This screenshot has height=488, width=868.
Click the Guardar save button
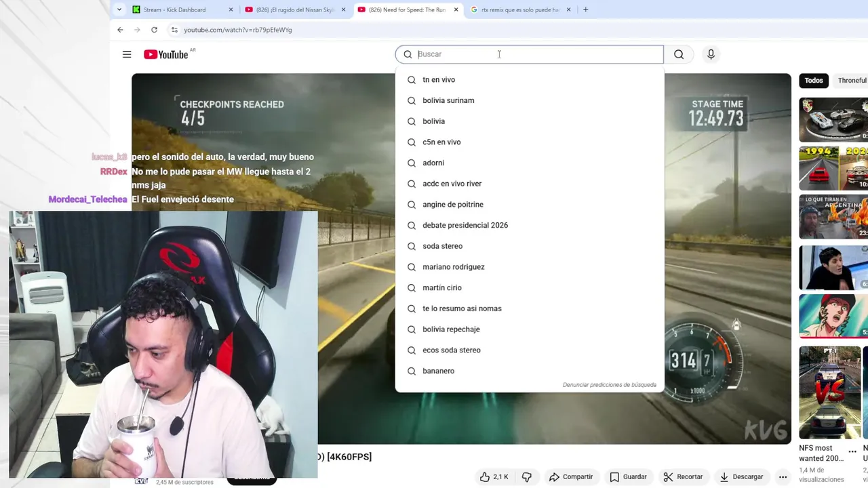pyautogui.click(x=628, y=476)
